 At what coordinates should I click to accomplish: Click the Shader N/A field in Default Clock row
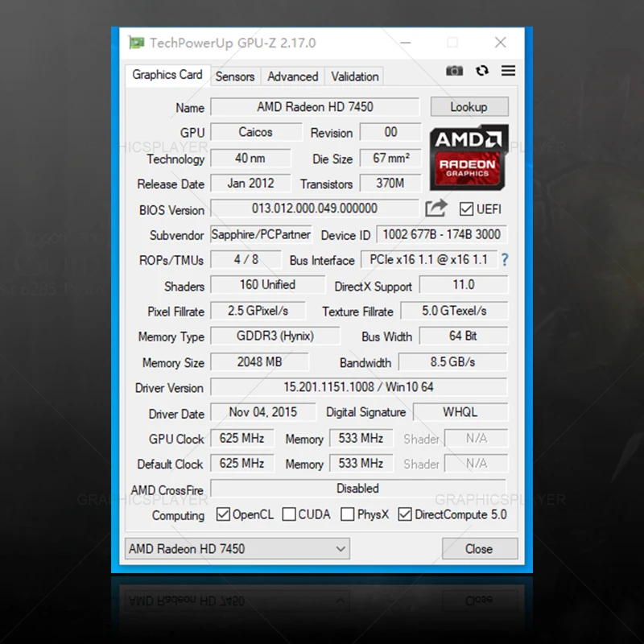tap(477, 464)
